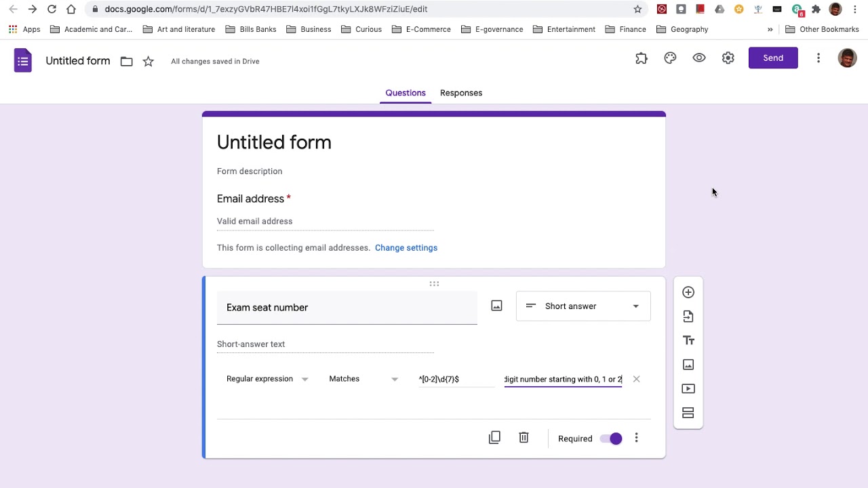The image size is (868, 488).
Task: Toggle the Required switch off
Action: 611,439
